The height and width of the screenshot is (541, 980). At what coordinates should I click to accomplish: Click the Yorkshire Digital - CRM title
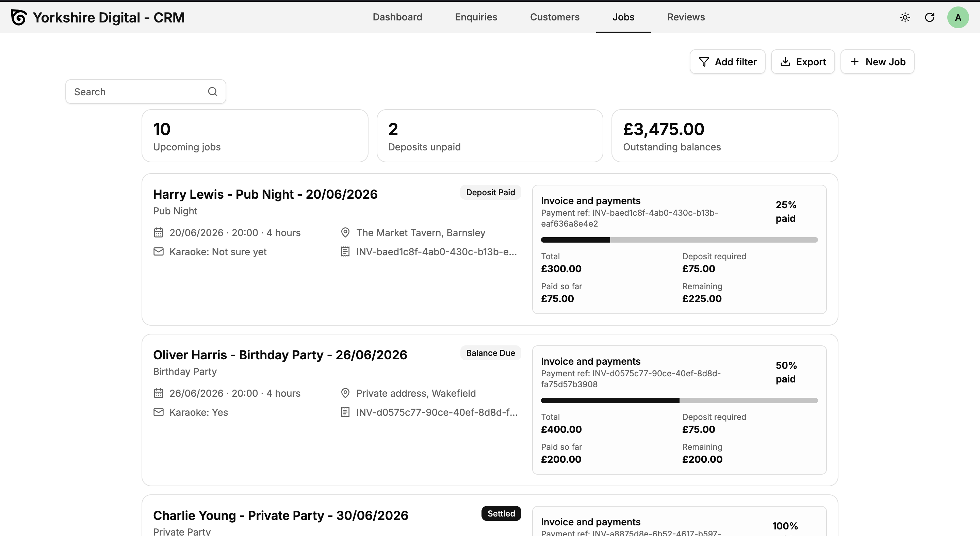click(x=109, y=17)
